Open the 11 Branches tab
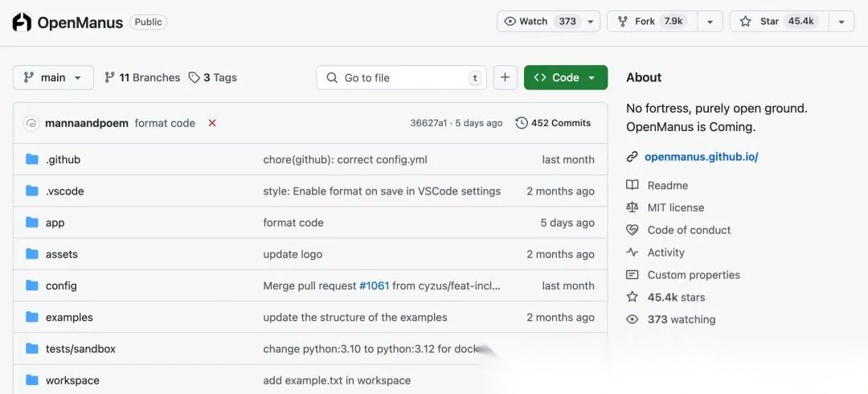The image size is (868, 394). (x=142, y=77)
